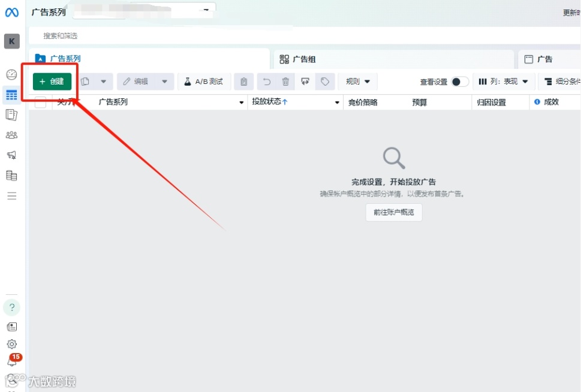The image size is (581, 392).
Task: Open the all tools hamburger menu
Action: pos(12,195)
